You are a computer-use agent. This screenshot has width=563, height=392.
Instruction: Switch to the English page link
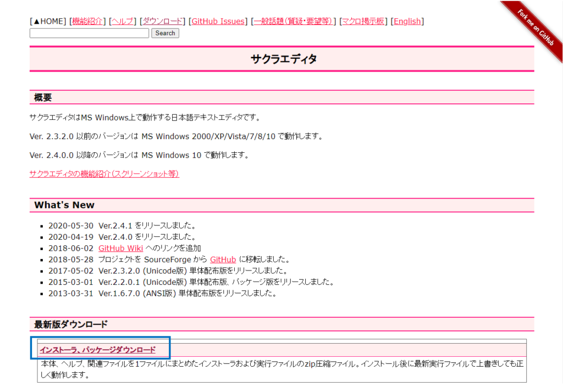click(407, 21)
